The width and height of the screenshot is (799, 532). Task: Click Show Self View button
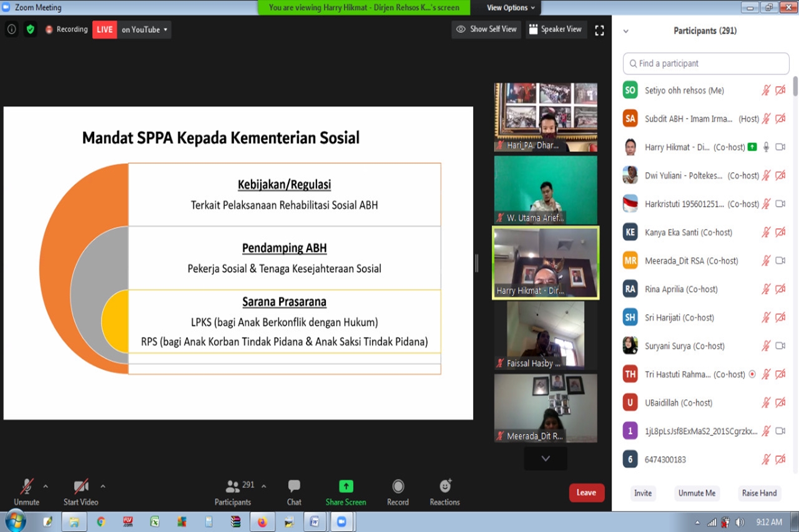click(x=487, y=29)
